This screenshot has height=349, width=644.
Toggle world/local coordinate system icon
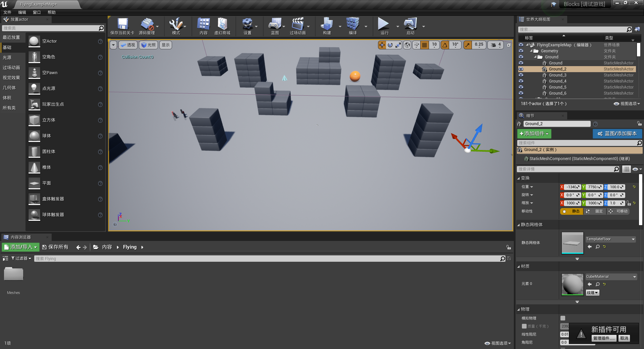407,45
